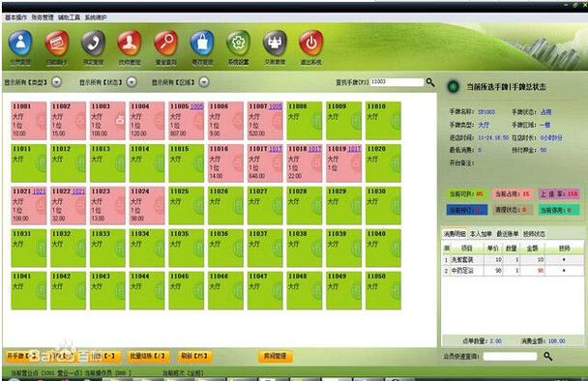Click the member quick query magnifier icon
588x381 pixels.
click(548, 356)
